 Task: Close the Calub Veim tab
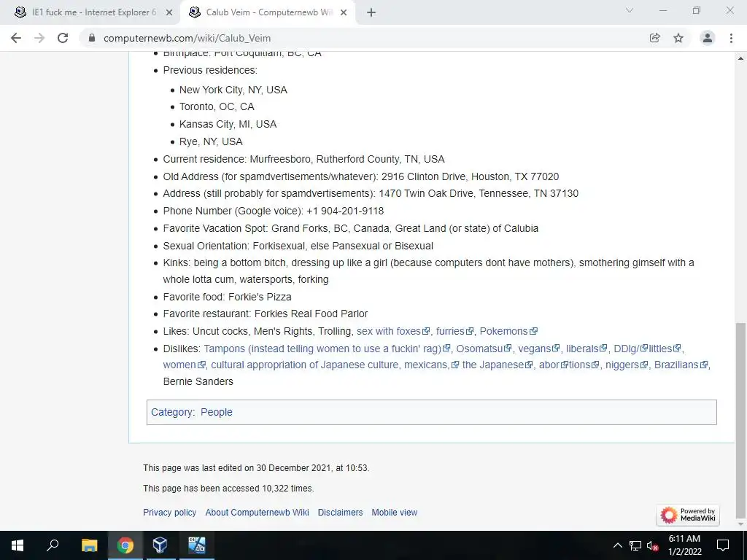coord(344,13)
